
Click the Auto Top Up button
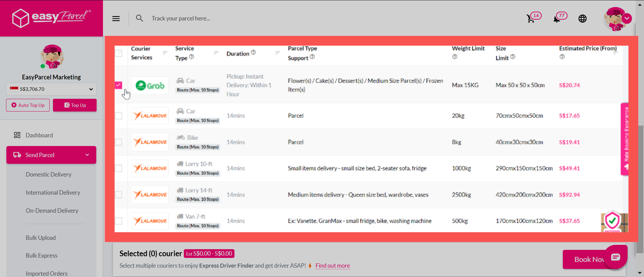28,105
